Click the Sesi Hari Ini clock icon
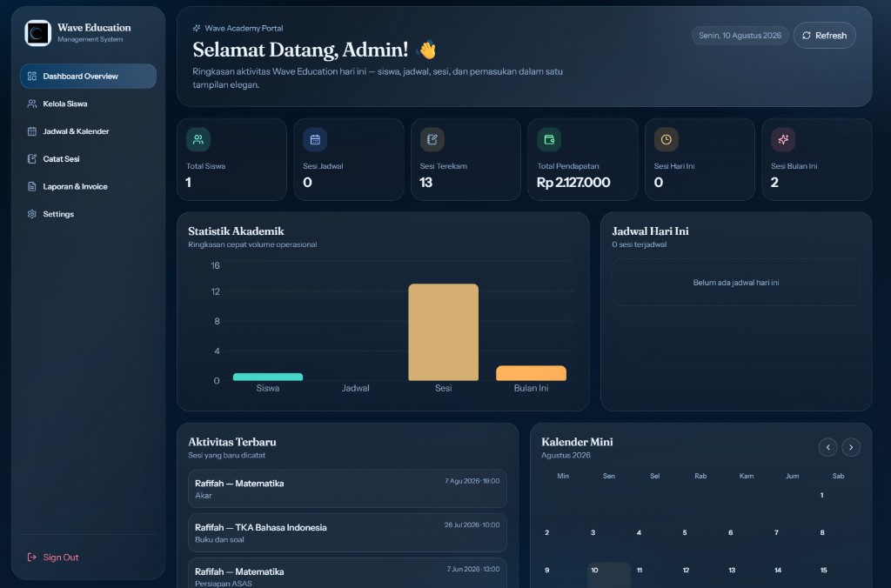 click(666, 139)
